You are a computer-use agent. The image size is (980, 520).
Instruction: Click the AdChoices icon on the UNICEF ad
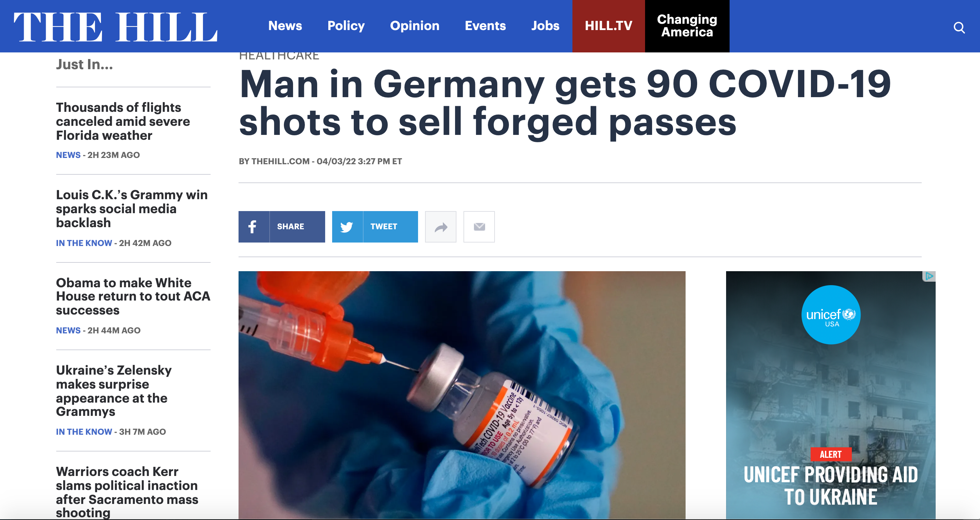(929, 276)
